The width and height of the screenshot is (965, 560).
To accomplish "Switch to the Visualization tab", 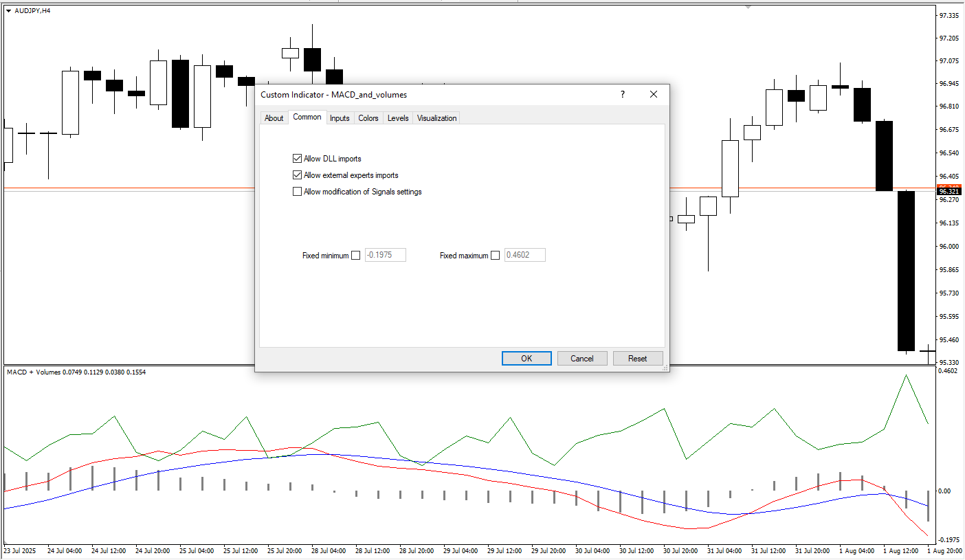I will click(436, 118).
